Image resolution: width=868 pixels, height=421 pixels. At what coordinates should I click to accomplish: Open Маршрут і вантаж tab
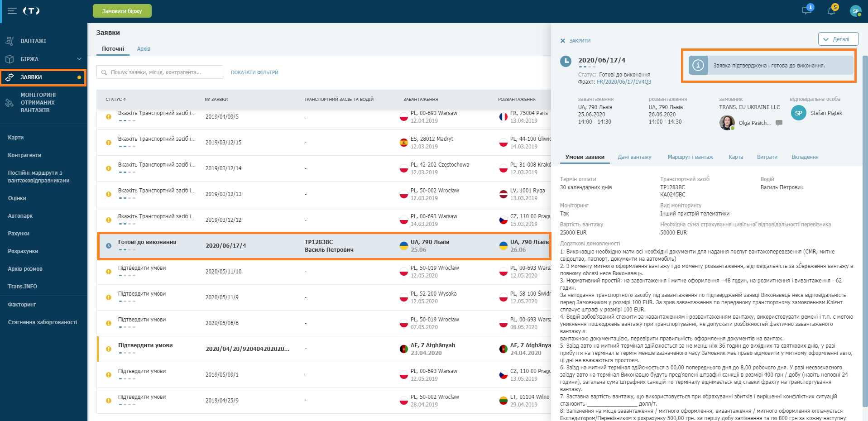pos(690,157)
